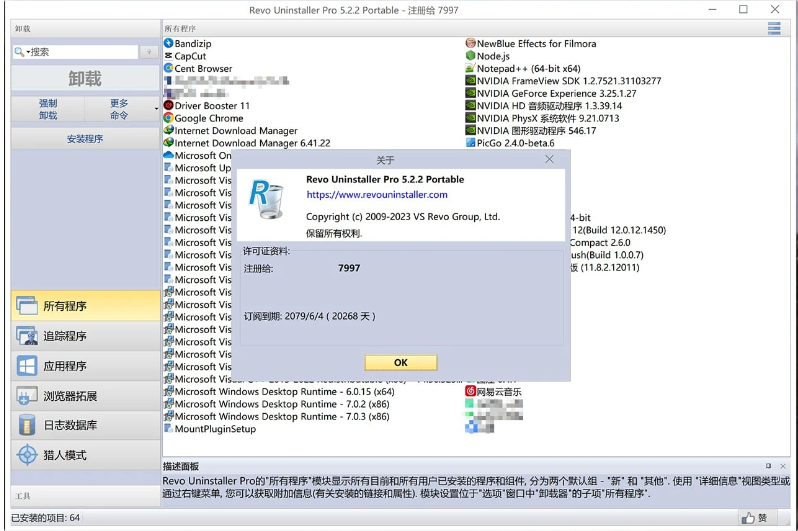
Task: Click the Driver Booster 11 icon
Action: 168,105
